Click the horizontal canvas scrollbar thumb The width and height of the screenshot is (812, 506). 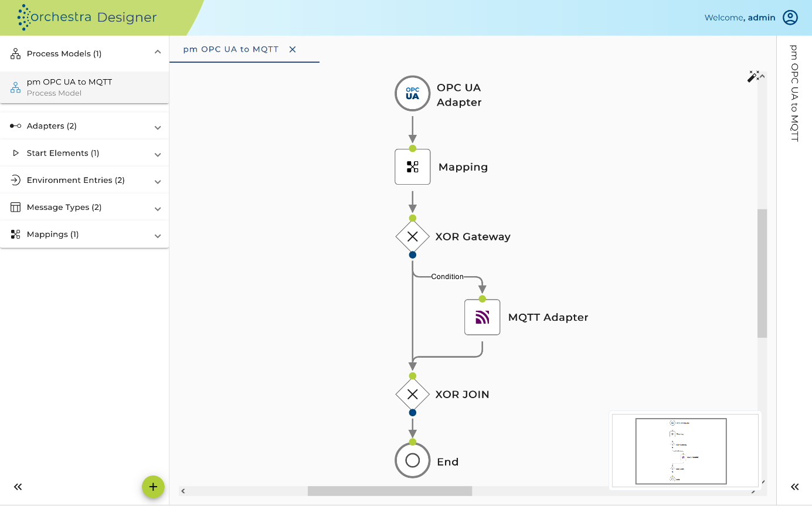(390, 491)
